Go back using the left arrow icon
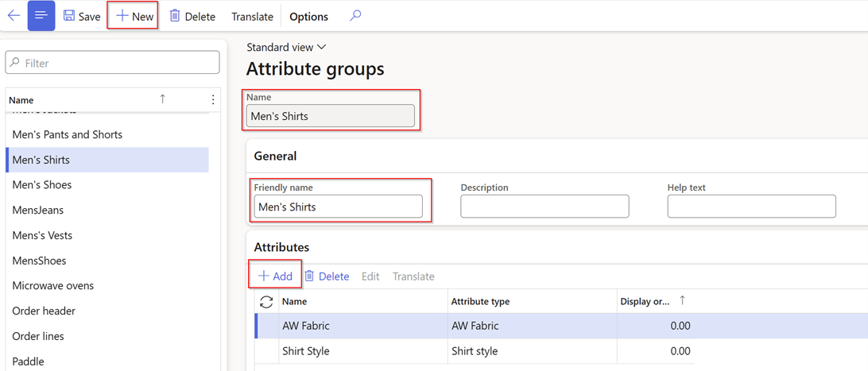The width and height of the screenshot is (868, 371). coord(14,15)
